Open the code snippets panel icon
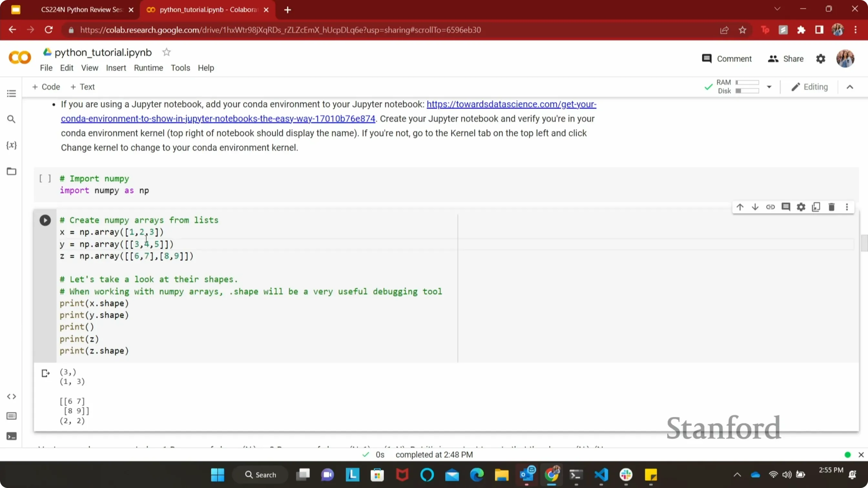This screenshot has width=868, height=488. point(11,396)
